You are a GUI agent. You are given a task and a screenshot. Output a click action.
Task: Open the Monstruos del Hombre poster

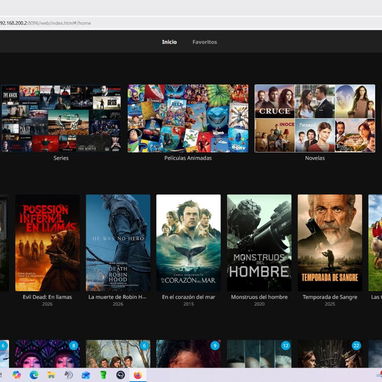[259, 243]
